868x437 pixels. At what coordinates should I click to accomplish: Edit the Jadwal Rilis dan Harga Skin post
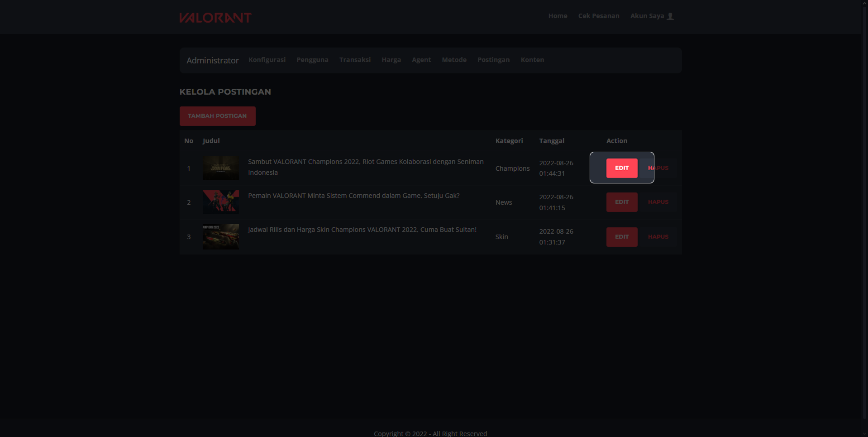[622, 237]
